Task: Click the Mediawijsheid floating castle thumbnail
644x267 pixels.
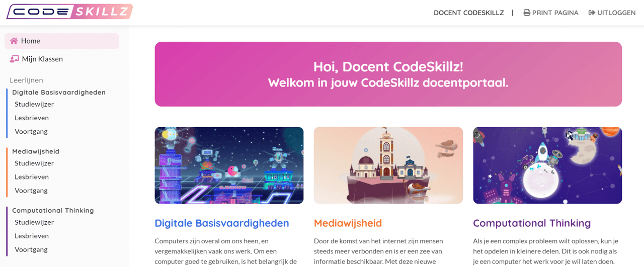Action: point(388,165)
